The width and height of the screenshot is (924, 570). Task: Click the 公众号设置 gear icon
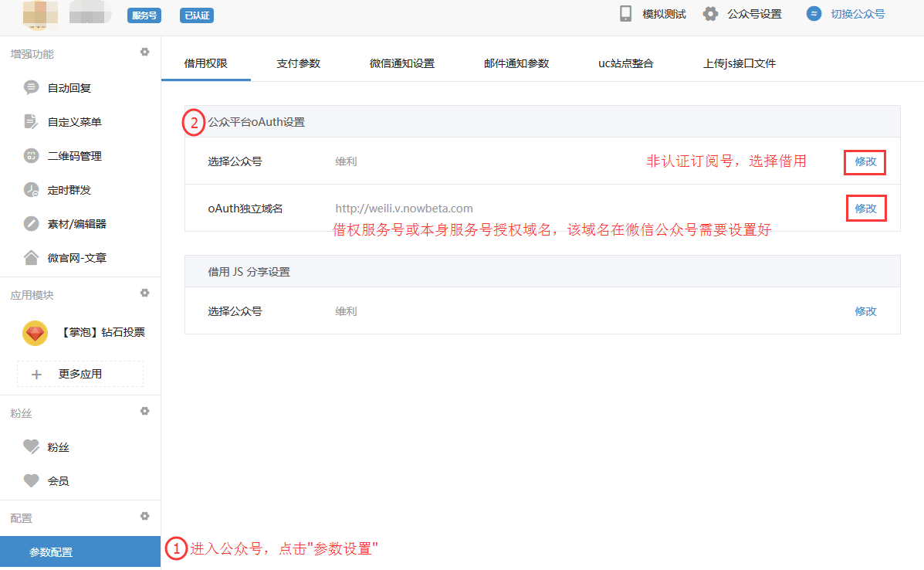[x=711, y=14]
